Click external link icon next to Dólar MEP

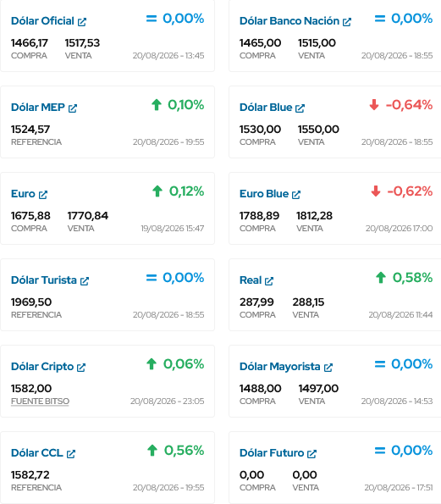point(73,108)
